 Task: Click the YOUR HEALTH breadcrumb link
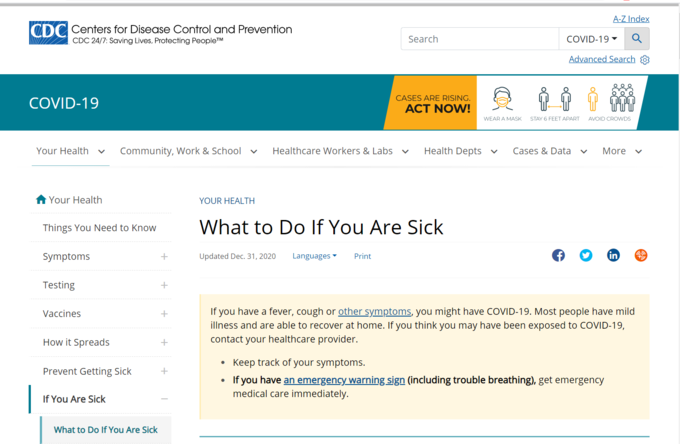(227, 201)
